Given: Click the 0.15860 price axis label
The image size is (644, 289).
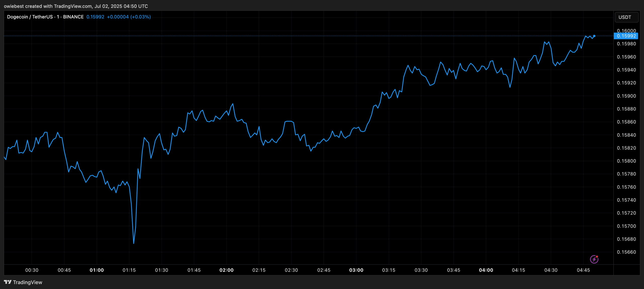Looking at the screenshot, I should (x=626, y=122).
